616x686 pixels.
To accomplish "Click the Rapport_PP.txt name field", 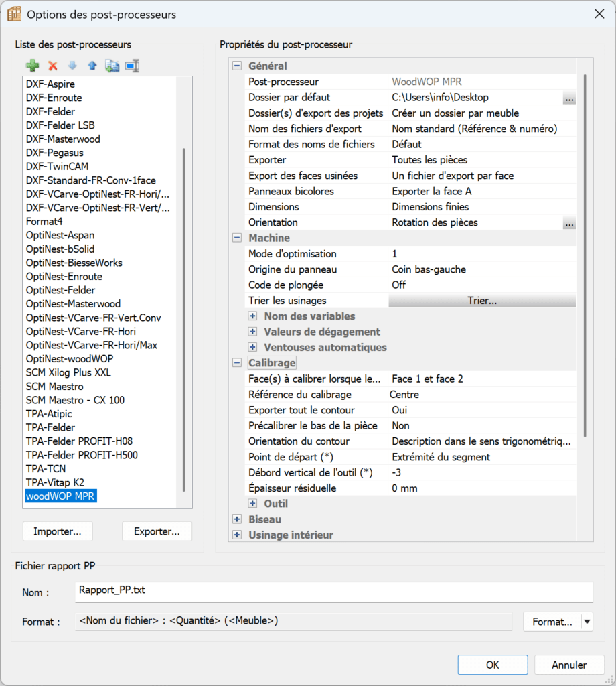I will [201, 592].
